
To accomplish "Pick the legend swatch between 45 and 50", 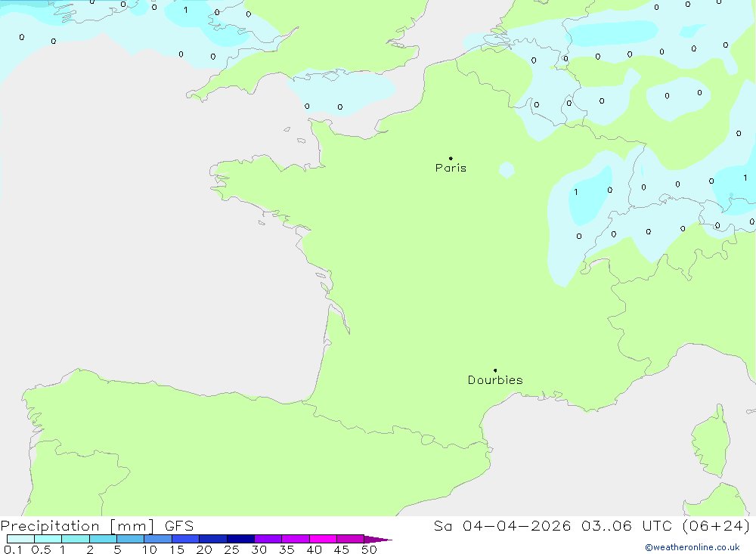I will click(351, 539).
